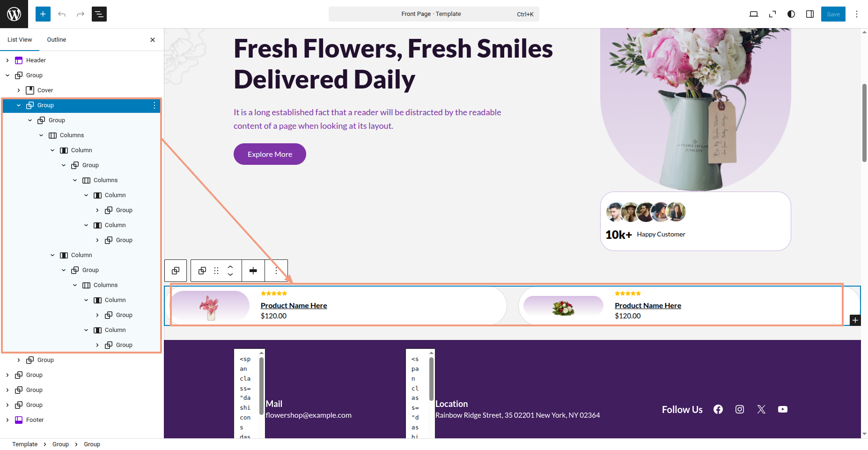
Task: Open the block inserter plus button
Action: click(43, 14)
